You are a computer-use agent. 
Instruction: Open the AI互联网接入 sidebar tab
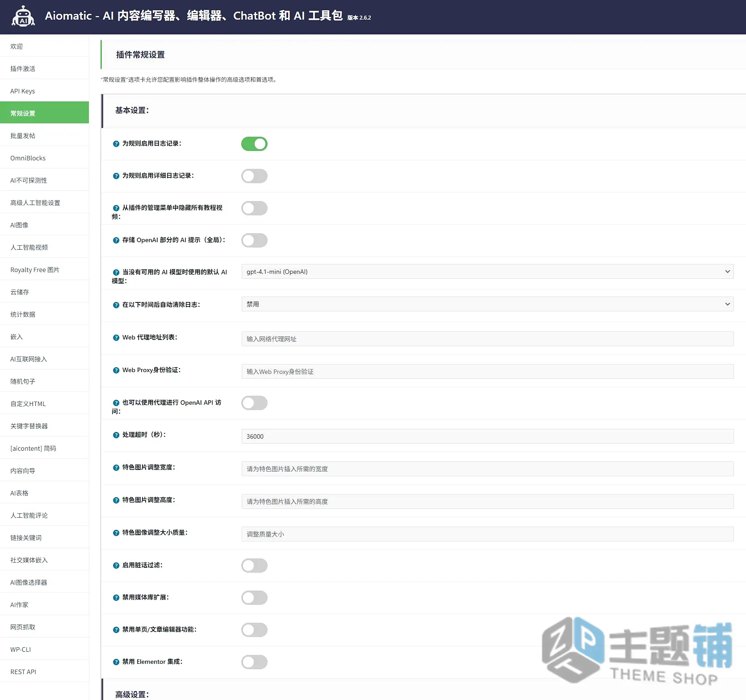tap(45, 359)
